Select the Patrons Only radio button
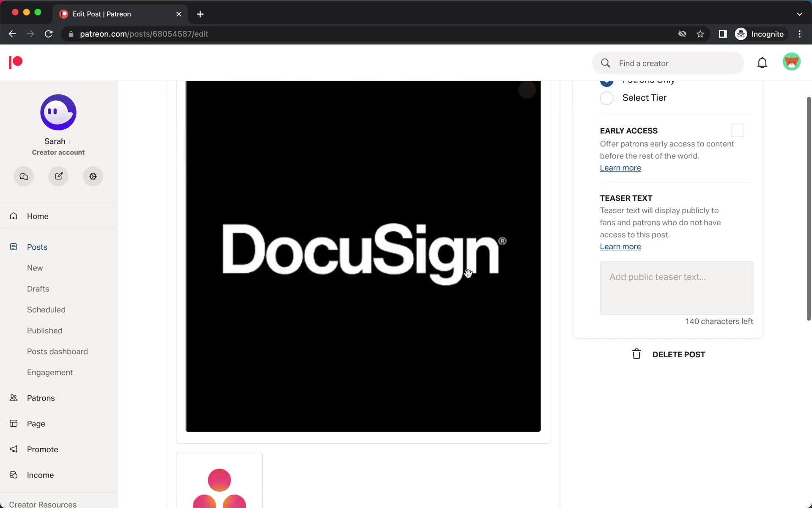This screenshot has width=812, height=508. (606, 80)
